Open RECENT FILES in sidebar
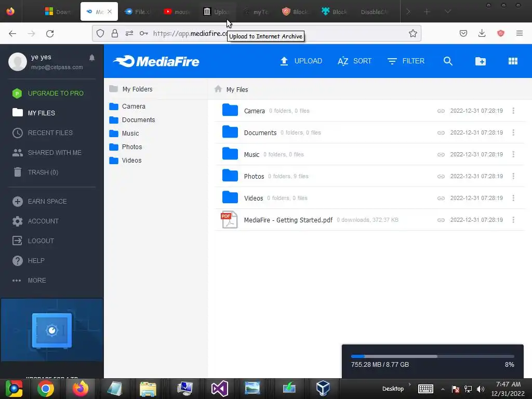The height and width of the screenshot is (399, 532). 43,132
